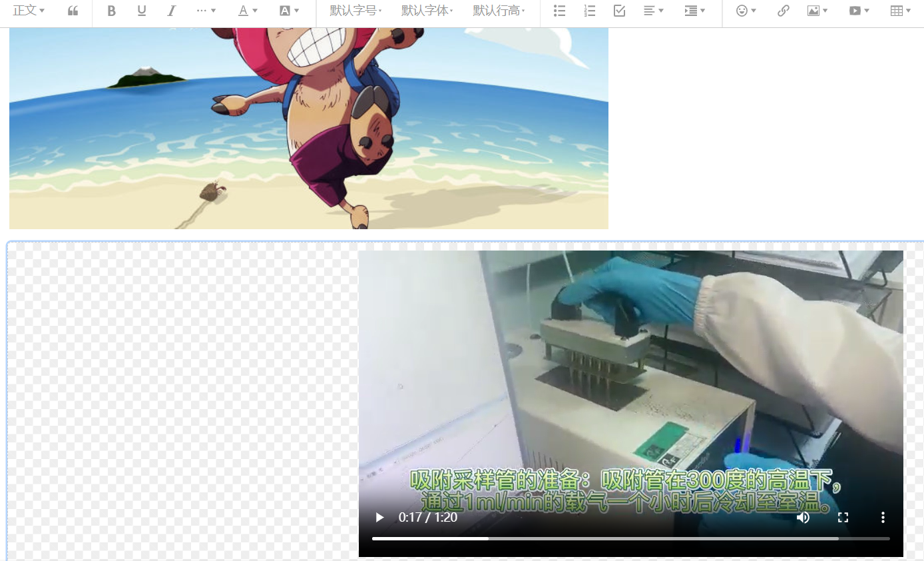Screen dimensions: 924x561
Task: Open the video's more options menu
Action: pyautogui.click(x=883, y=517)
